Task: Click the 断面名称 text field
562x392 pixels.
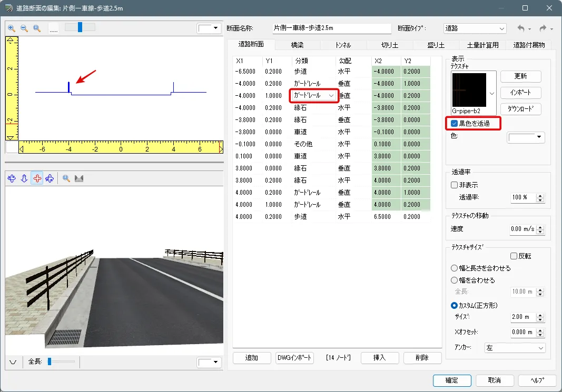Action: click(332, 28)
